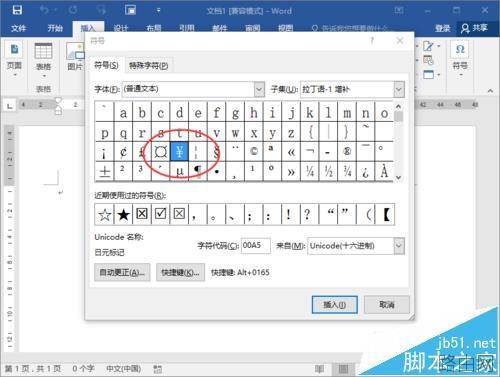
Task: Select the À symbol cell
Action: pyautogui.click(x=384, y=172)
